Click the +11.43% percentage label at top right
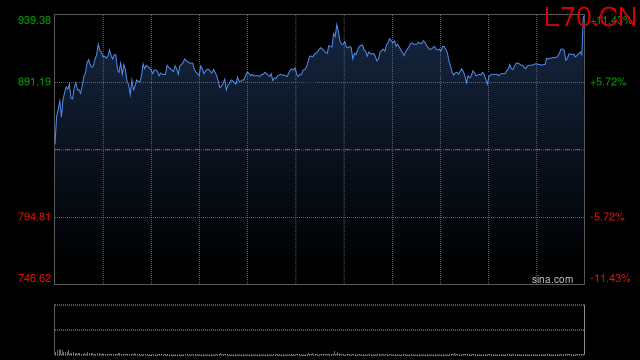 (610, 20)
